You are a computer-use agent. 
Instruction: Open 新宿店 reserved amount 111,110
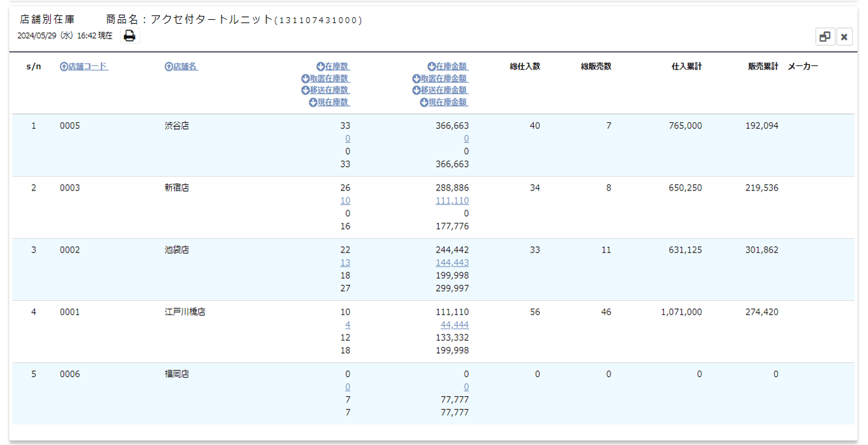pyautogui.click(x=452, y=200)
